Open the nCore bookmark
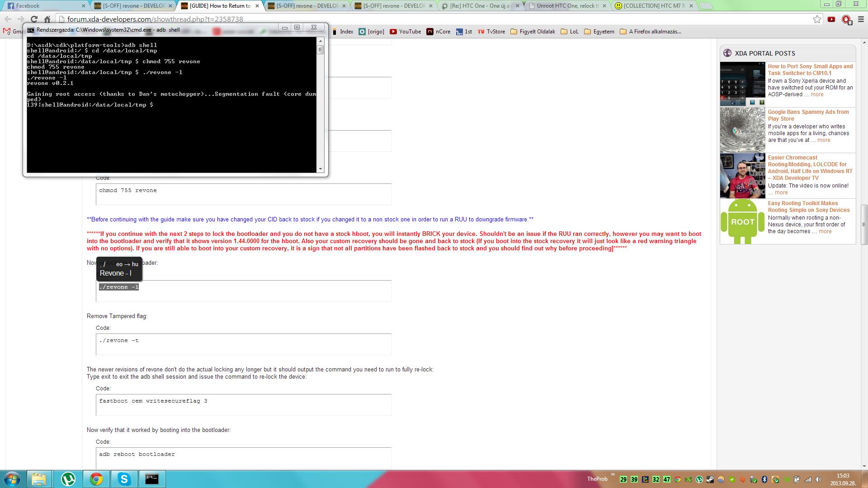Screen dimensions: 868x488 [439, 32]
